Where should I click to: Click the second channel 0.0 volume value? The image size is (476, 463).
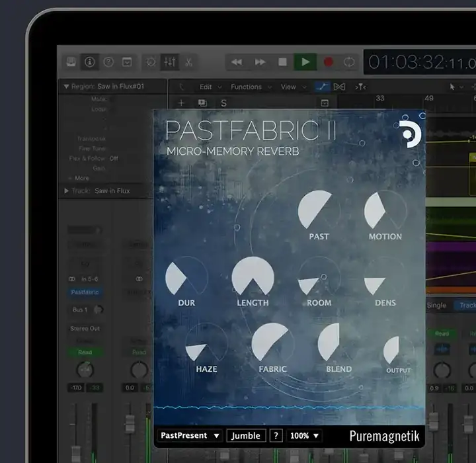click(x=130, y=388)
